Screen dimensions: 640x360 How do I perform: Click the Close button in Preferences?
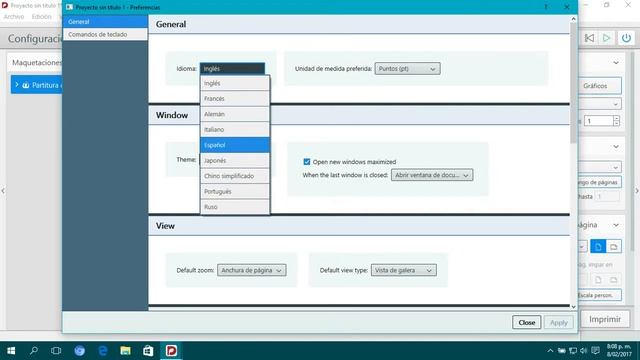(x=527, y=322)
